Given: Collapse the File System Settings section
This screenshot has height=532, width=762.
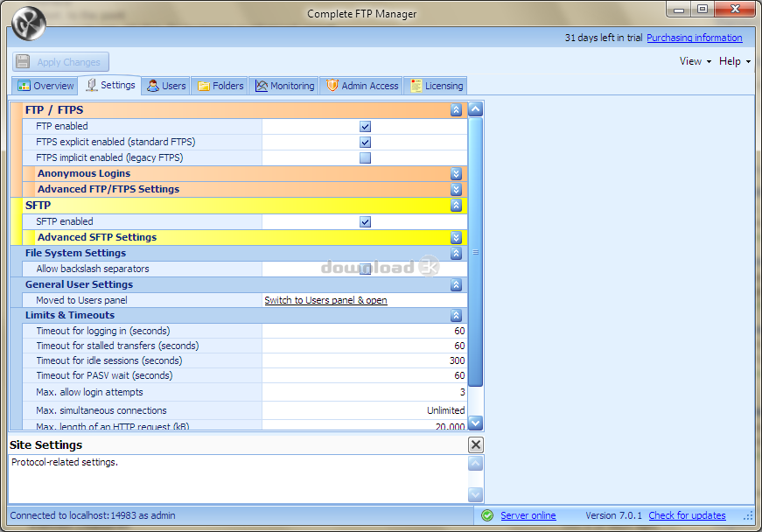Looking at the screenshot, I should (x=456, y=253).
